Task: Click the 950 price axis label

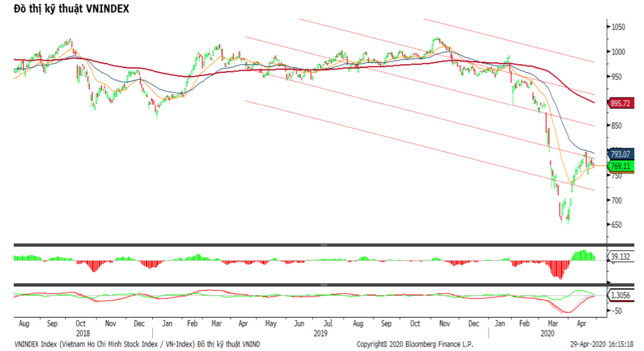Action: (617, 77)
